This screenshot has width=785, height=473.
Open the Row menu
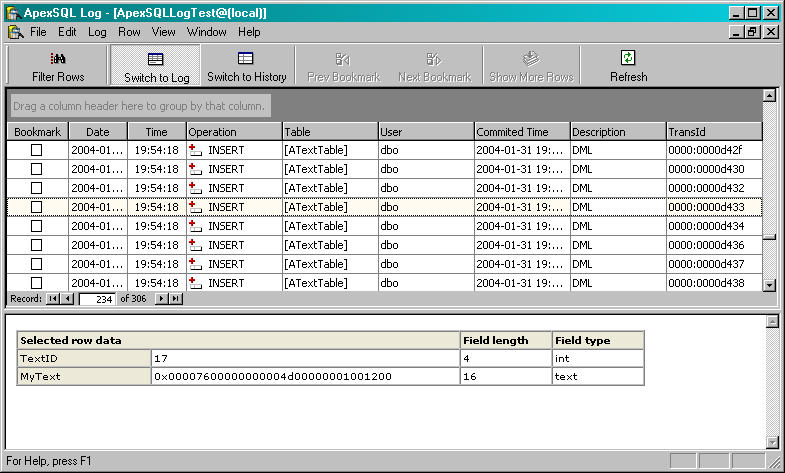129,32
